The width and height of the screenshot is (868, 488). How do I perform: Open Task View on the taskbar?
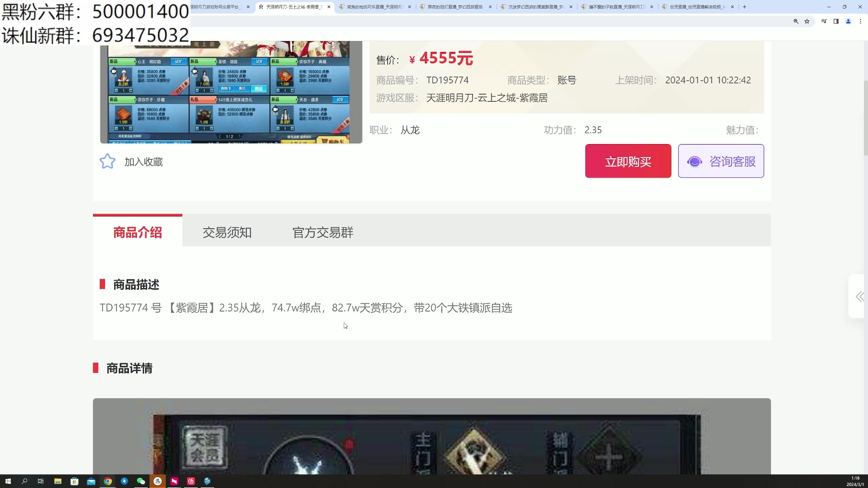tap(41, 481)
